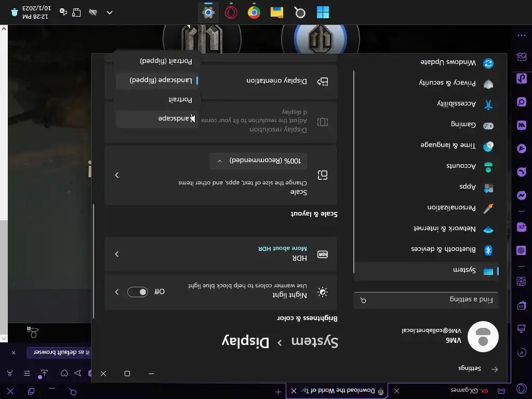Click the Windows Update refresh icon

pos(488,63)
